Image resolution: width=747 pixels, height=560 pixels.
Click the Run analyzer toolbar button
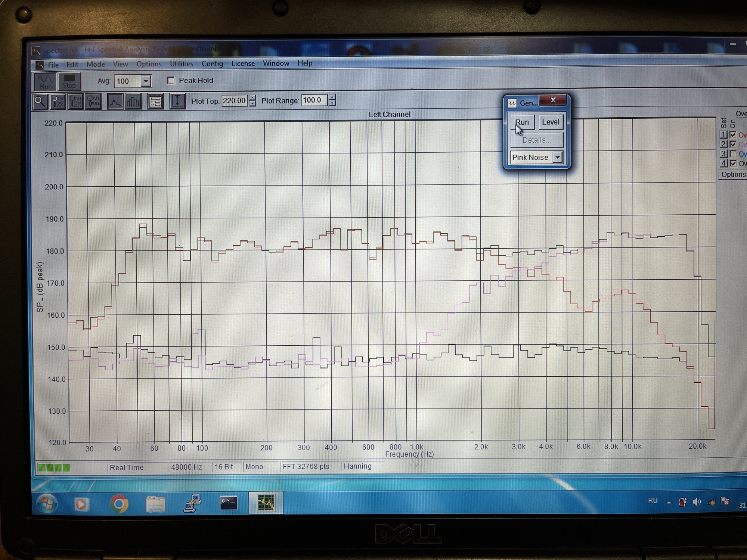pyautogui.click(x=46, y=81)
